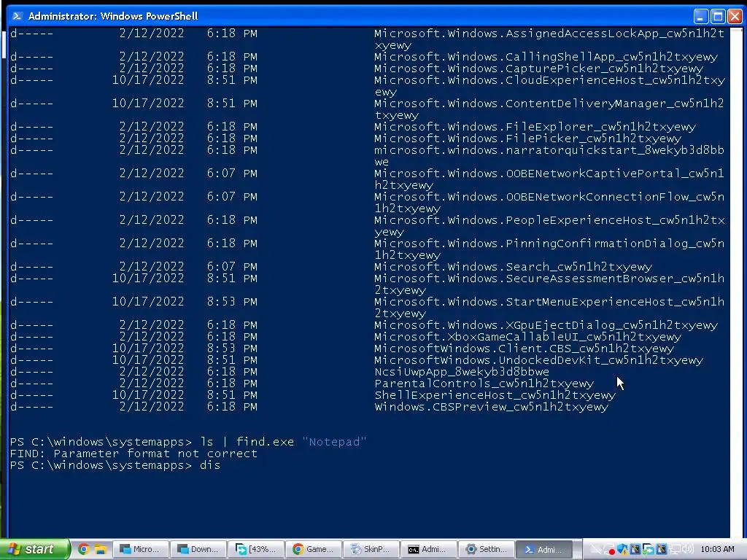The image size is (747, 560).
Task: Click the blue tray icon beside the network icon
Action: (661, 550)
